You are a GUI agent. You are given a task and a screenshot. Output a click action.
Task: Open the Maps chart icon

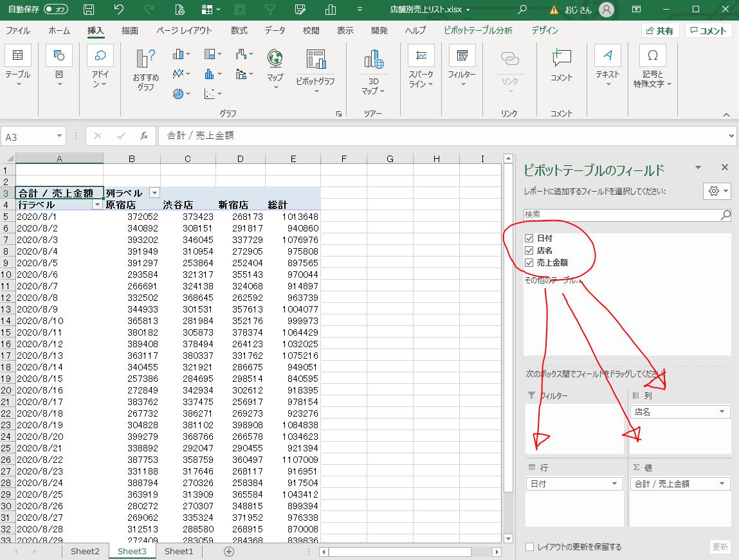275,64
